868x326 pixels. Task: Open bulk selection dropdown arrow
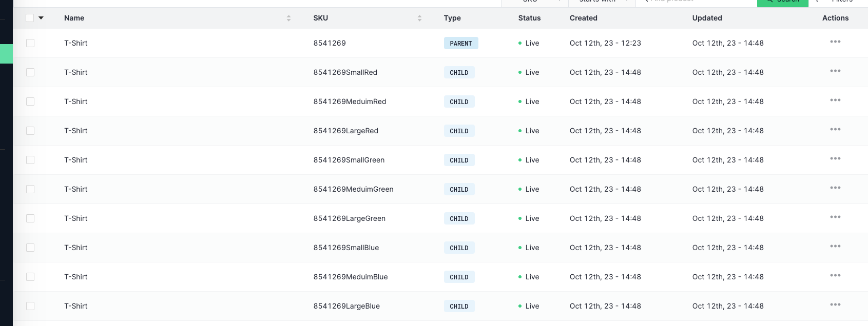click(41, 18)
